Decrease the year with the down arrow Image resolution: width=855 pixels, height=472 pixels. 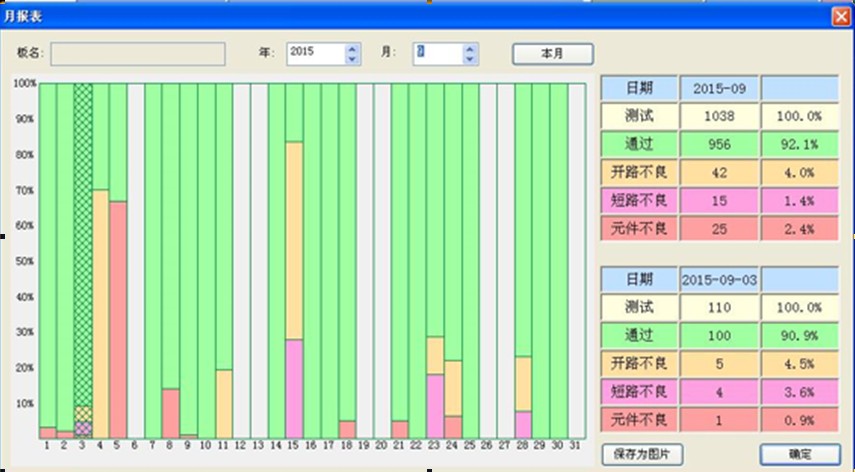(351, 59)
